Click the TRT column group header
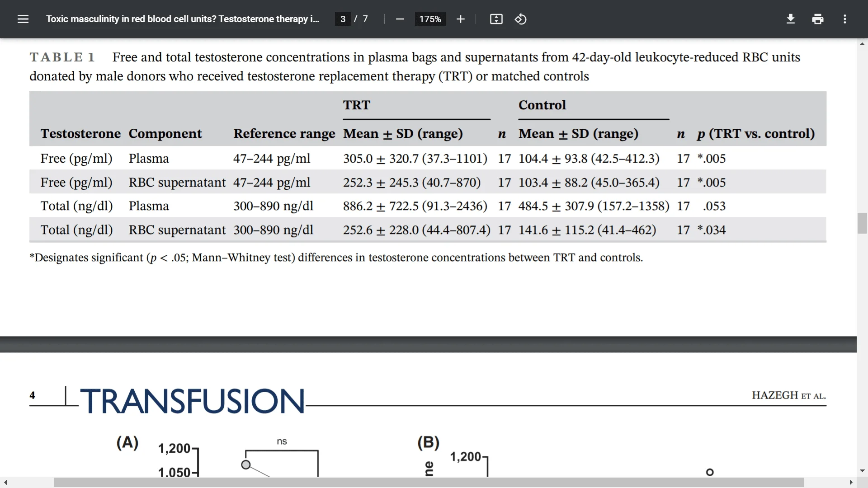The width and height of the screenshot is (868, 488). tap(356, 105)
